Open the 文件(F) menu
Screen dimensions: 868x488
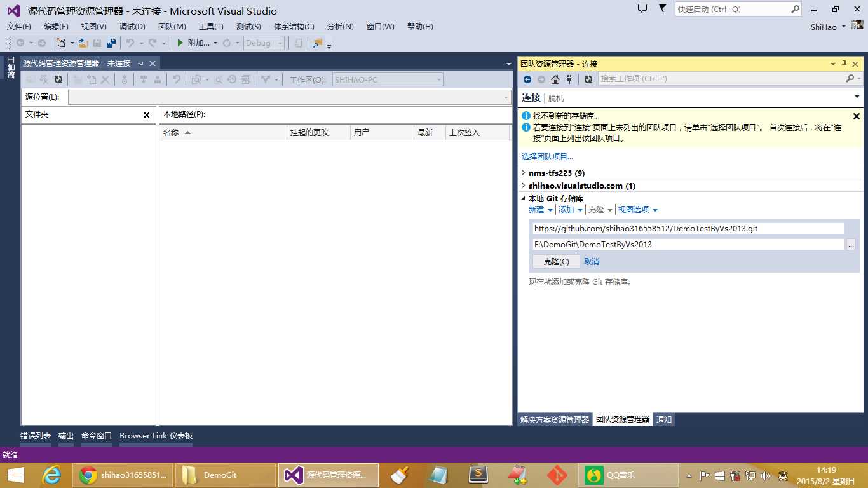tap(19, 27)
